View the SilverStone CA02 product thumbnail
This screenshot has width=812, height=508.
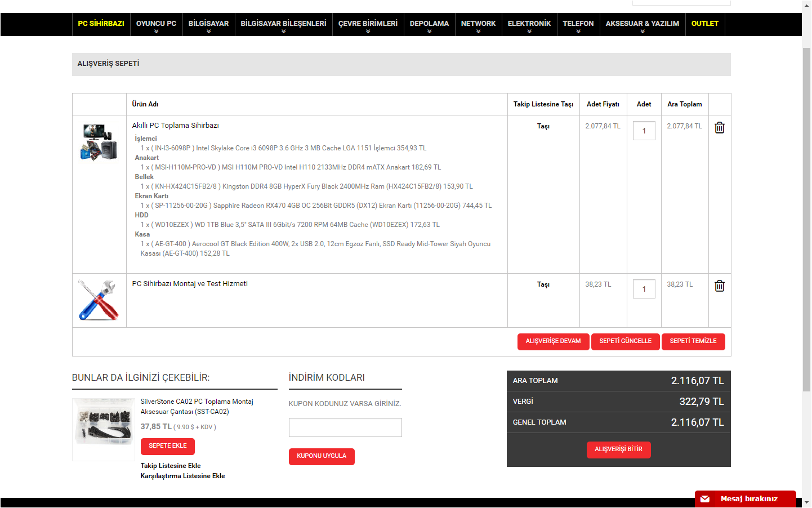point(104,429)
